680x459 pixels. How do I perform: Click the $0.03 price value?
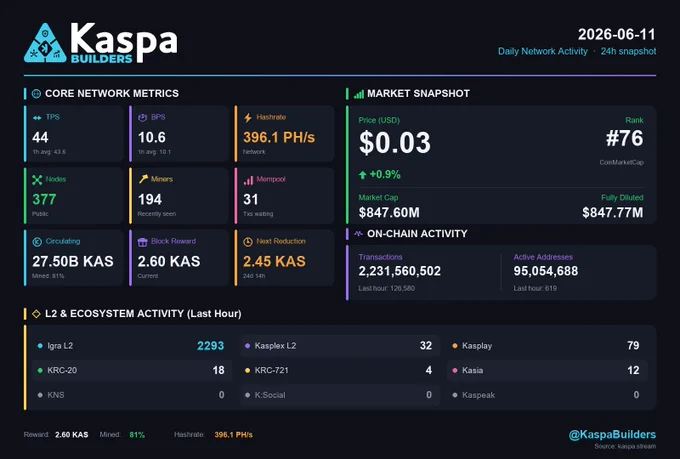pos(395,143)
